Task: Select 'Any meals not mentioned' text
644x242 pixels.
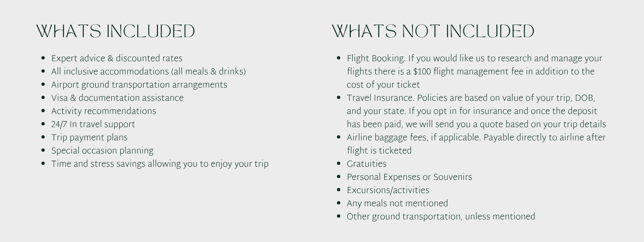Action: point(397,203)
